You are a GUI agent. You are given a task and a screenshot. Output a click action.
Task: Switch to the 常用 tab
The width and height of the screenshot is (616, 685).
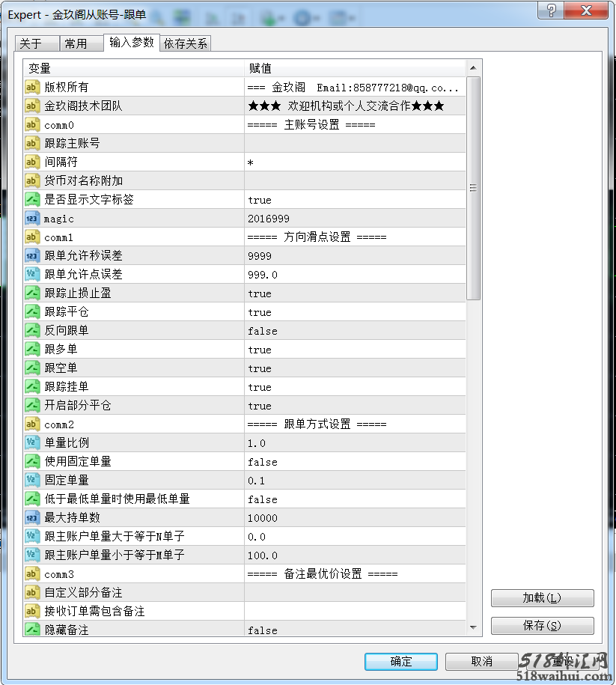[76, 44]
